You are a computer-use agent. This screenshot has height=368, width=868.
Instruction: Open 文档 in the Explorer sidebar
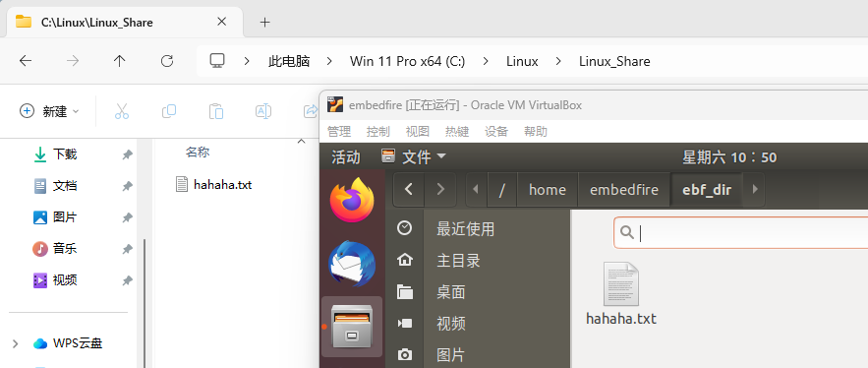point(65,186)
